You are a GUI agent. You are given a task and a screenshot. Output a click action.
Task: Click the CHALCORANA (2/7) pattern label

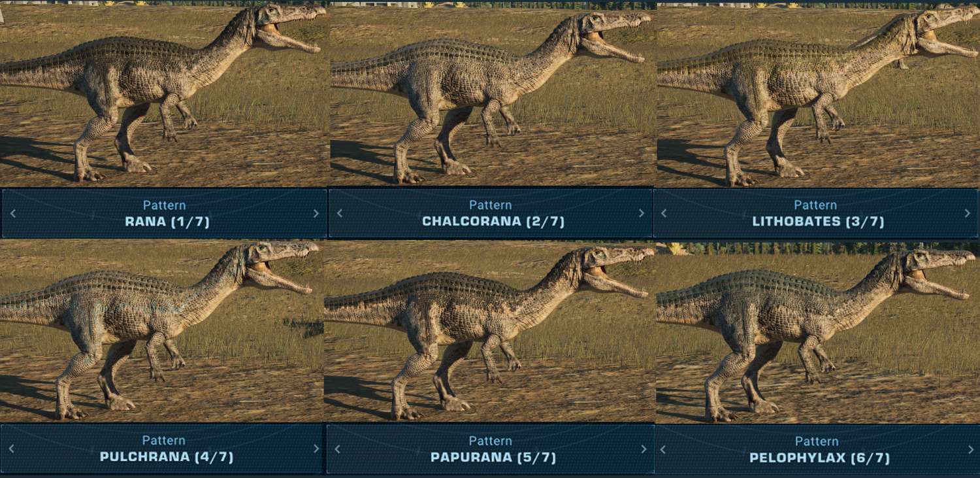click(493, 222)
